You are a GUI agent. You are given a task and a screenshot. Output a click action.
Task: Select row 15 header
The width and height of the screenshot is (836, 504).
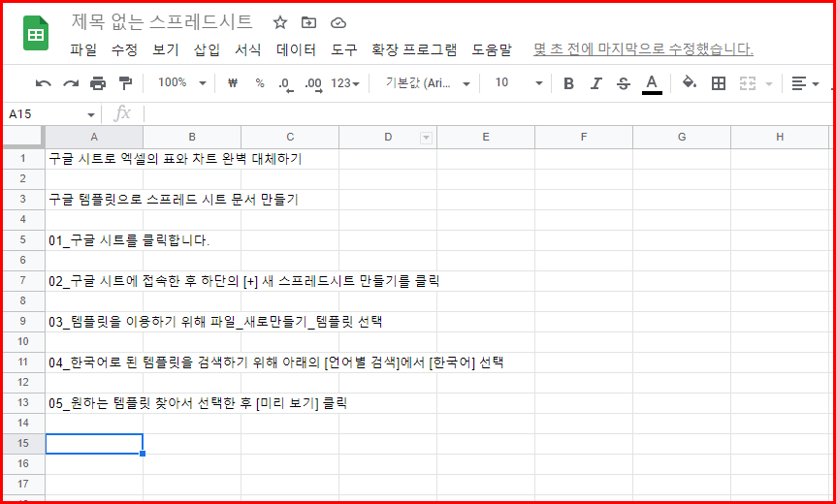23,443
